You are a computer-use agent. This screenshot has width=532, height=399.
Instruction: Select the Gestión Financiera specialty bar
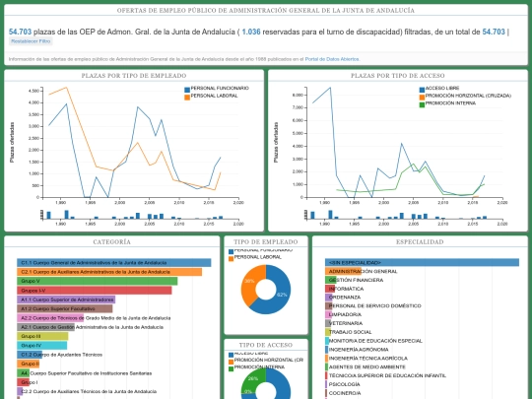tap(330, 280)
